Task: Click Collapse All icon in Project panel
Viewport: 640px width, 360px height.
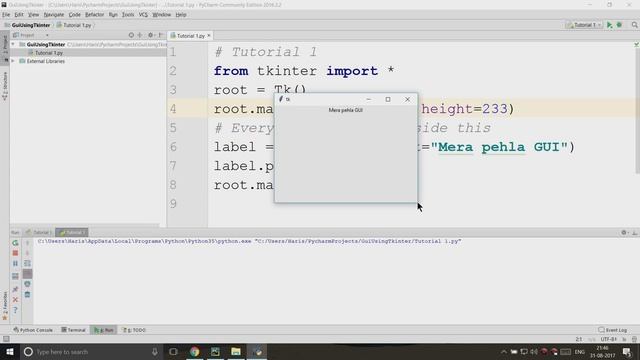Action: pos(140,35)
